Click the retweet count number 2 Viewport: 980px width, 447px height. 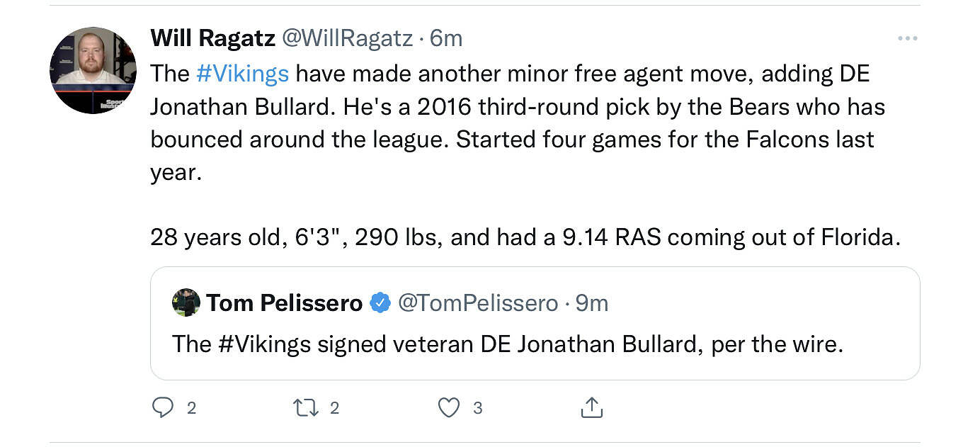pyautogui.click(x=335, y=407)
